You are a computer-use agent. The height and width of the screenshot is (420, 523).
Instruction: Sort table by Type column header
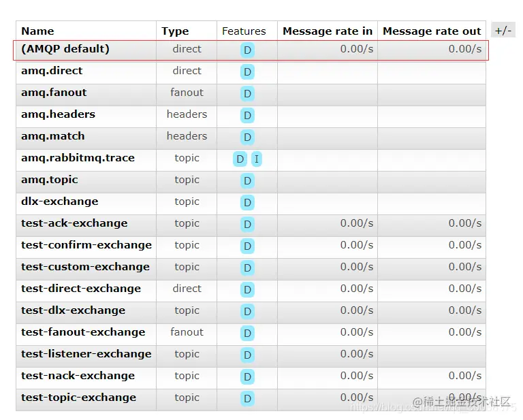pos(175,31)
